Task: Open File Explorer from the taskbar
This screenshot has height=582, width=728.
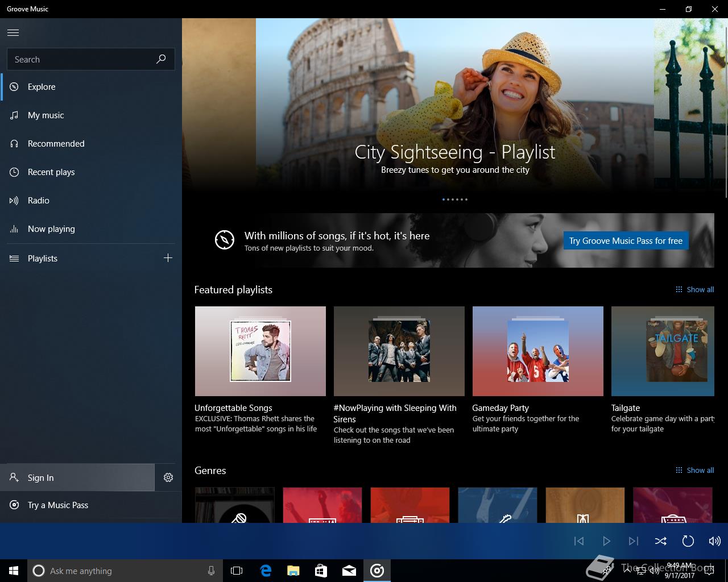Action: (x=293, y=571)
